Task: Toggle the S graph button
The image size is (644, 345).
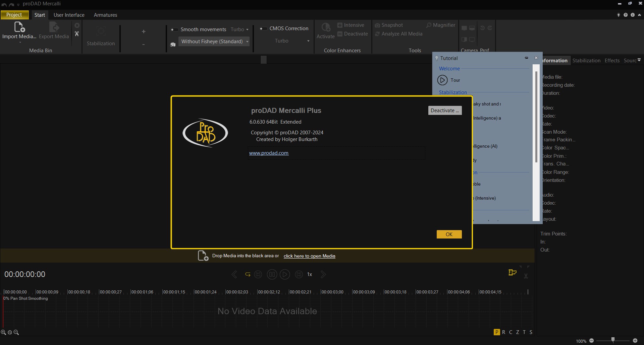Action: pos(531,332)
